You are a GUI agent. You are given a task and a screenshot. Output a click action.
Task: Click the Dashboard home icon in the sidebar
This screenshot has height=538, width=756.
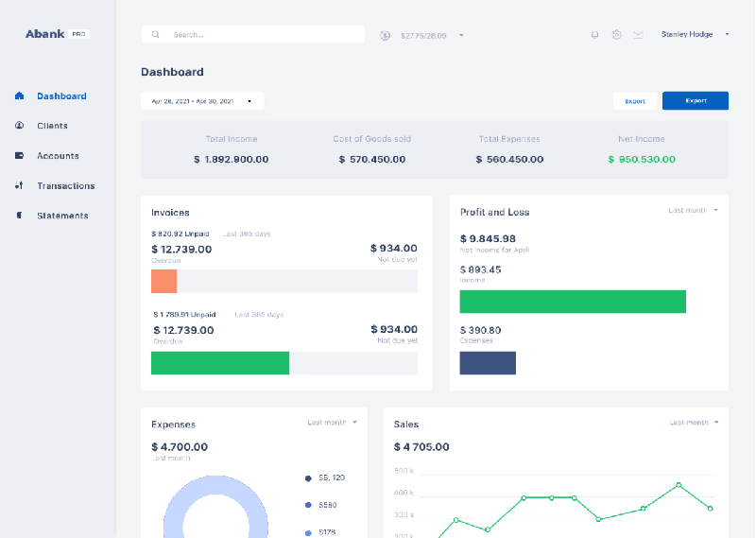[x=19, y=95]
